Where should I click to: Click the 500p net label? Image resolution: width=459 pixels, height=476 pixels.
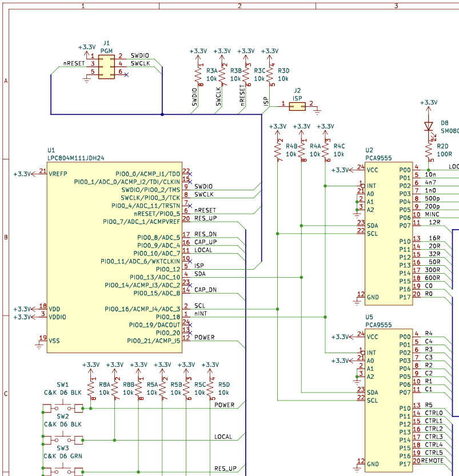coord(432,198)
